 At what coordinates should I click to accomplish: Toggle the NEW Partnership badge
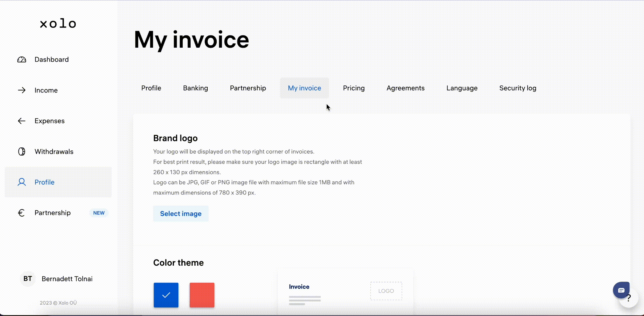99,212
